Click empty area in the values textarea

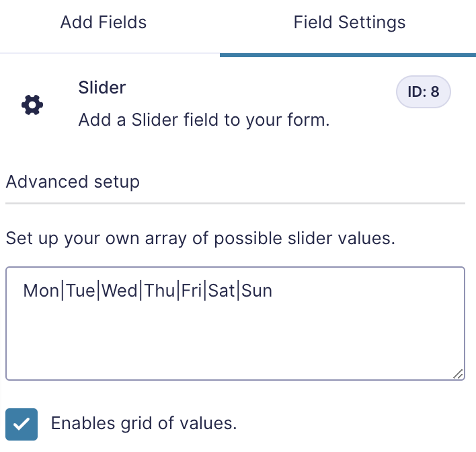235,340
